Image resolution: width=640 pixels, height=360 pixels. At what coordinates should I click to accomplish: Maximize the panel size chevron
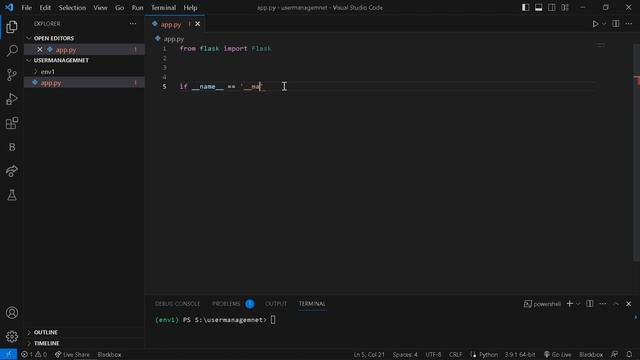click(x=616, y=304)
